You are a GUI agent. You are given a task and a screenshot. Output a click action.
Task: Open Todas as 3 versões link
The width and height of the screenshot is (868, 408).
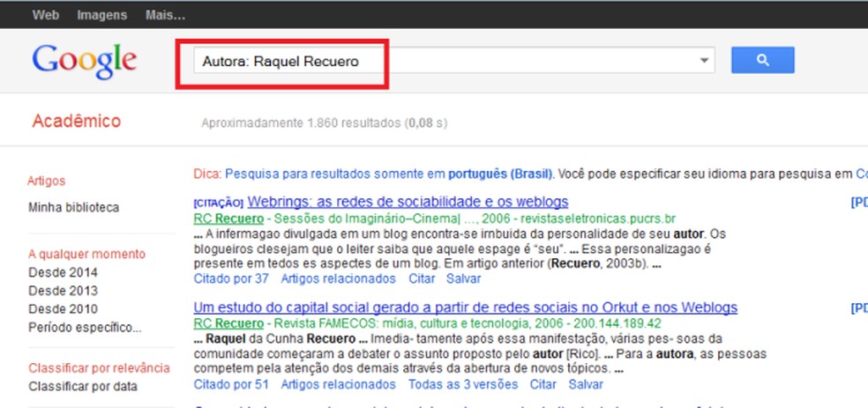coord(463,384)
